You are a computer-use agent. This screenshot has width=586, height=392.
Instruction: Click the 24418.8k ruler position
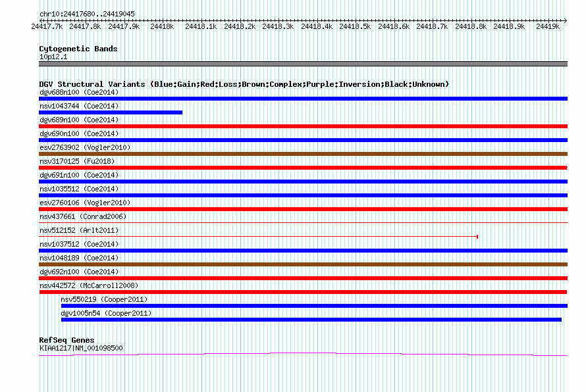pos(471,26)
